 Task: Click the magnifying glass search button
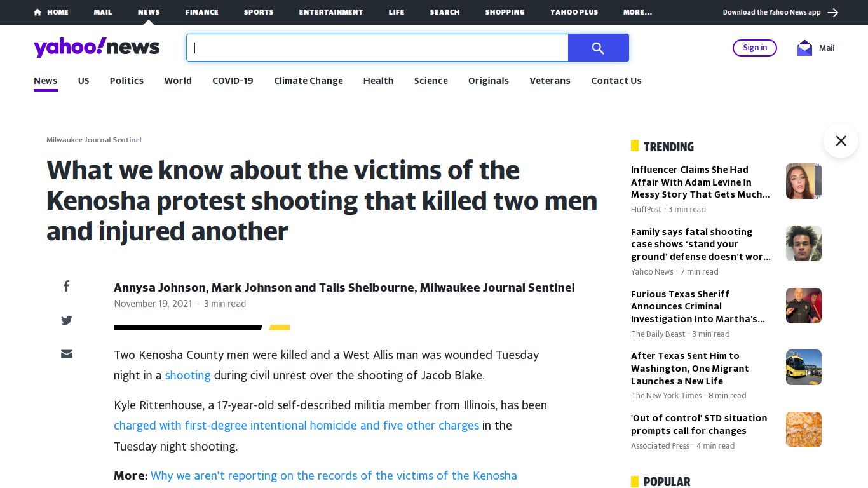[598, 48]
